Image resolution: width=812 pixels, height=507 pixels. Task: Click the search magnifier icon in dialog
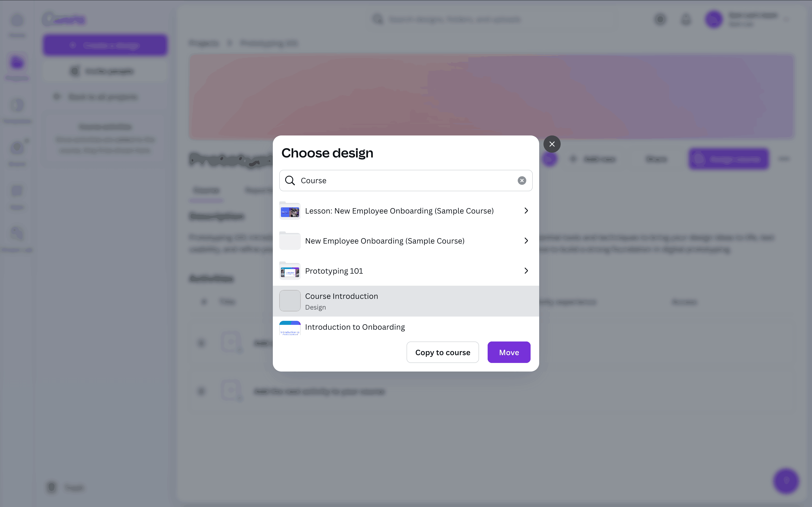(290, 180)
